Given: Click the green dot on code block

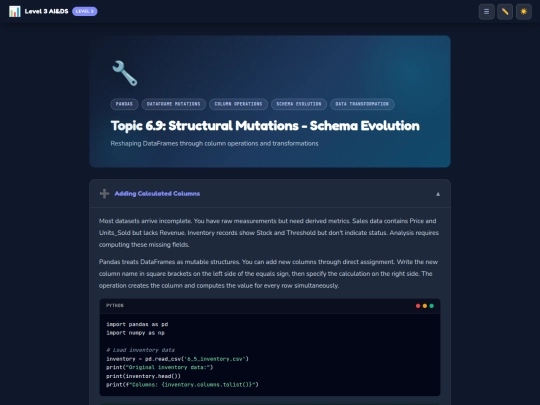Looking at the screenshot, I should pos(432,306).
